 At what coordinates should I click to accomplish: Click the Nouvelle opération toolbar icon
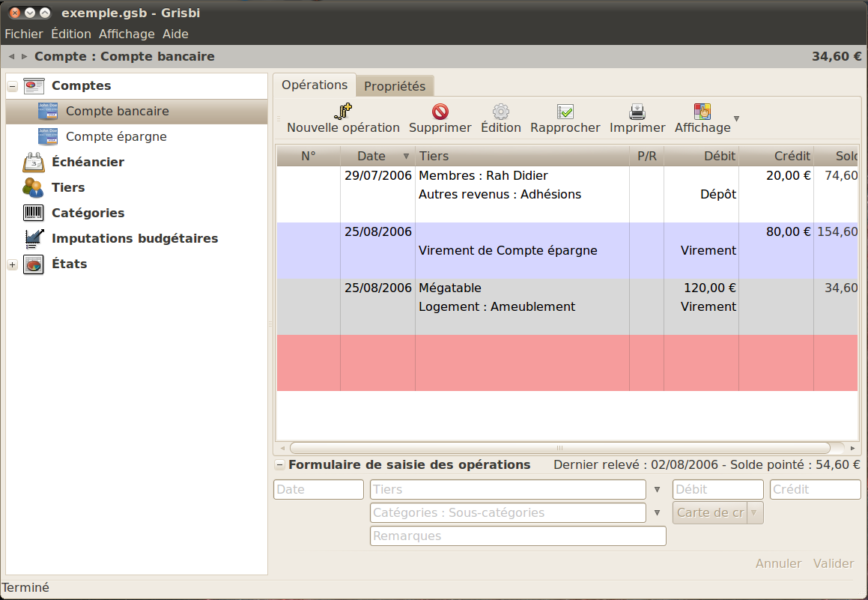click(343, 112)
